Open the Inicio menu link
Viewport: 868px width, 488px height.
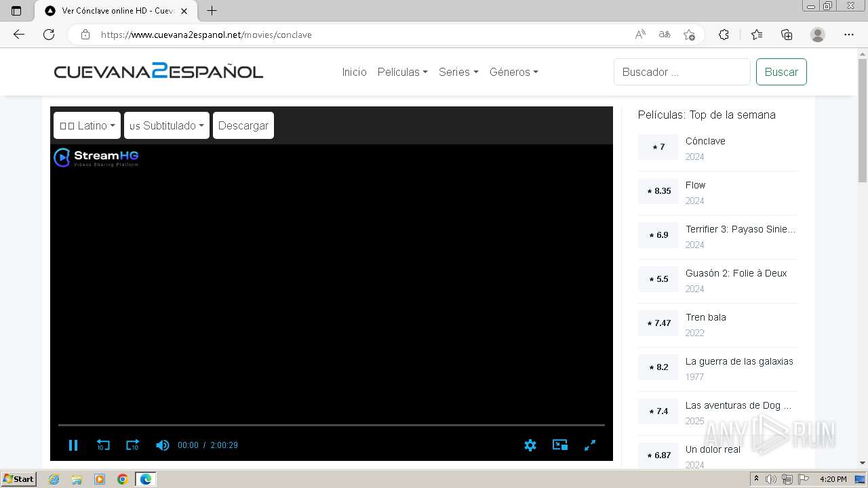(x=354, y=72)
